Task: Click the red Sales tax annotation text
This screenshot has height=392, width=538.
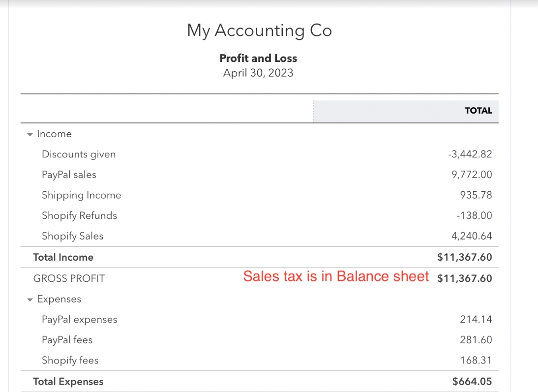Action: coord(336,276)
